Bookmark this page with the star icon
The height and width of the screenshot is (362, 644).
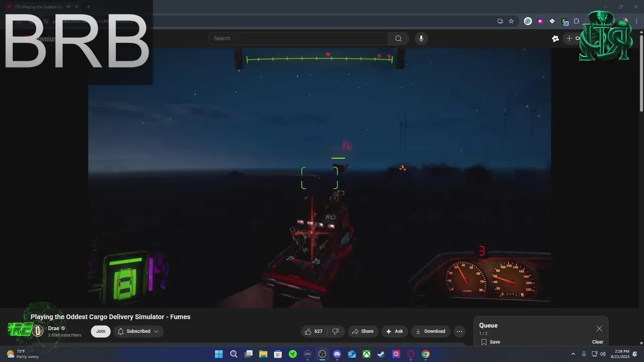tap(511, 21)
